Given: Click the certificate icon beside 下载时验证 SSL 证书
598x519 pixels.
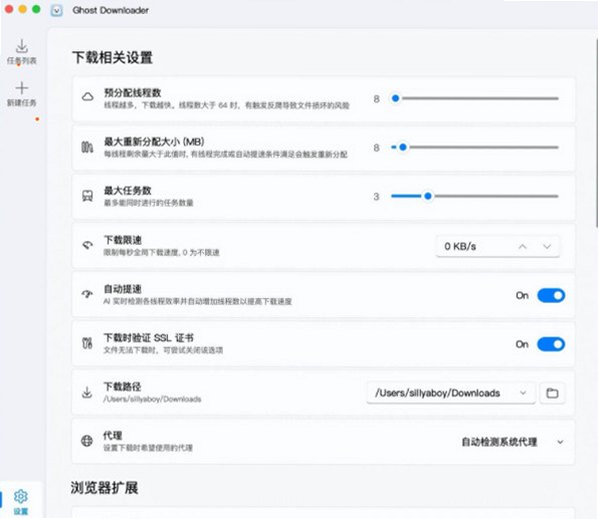Looking at the screenshot, I should coord(87,343).
